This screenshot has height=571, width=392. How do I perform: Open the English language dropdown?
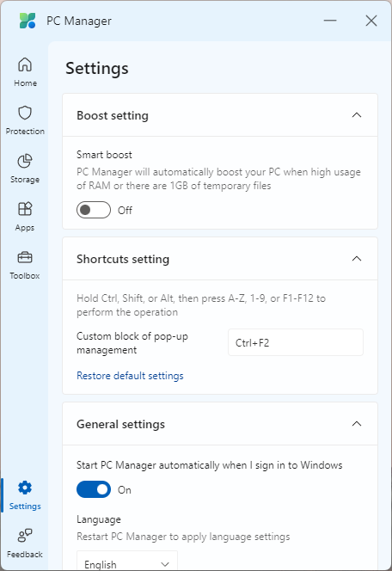coord(127,561)
